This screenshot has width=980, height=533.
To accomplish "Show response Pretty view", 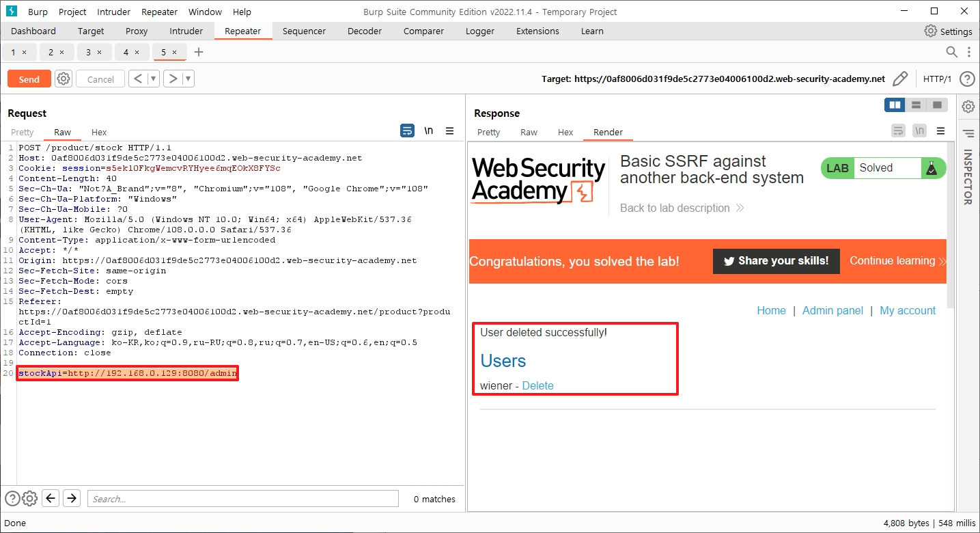I will click(488, 133).
